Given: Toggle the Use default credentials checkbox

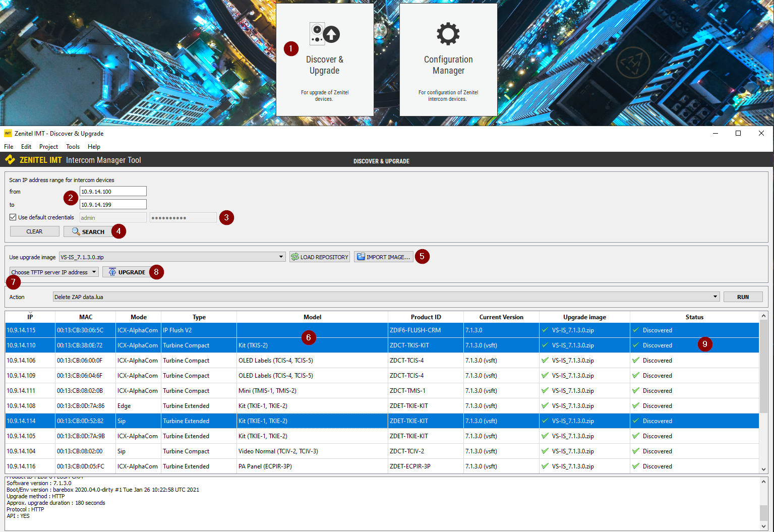Looking at the screenshot, I should pyautogui.click(x=13, y=217).
